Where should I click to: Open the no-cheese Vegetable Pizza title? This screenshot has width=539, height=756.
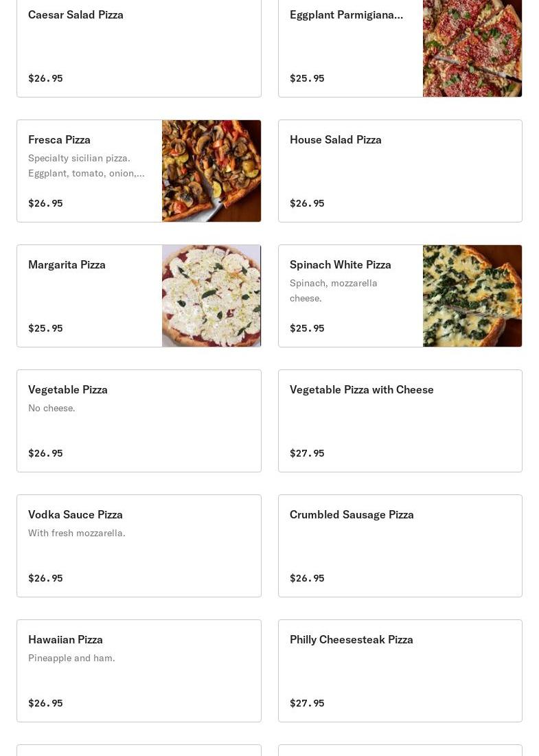67,390
